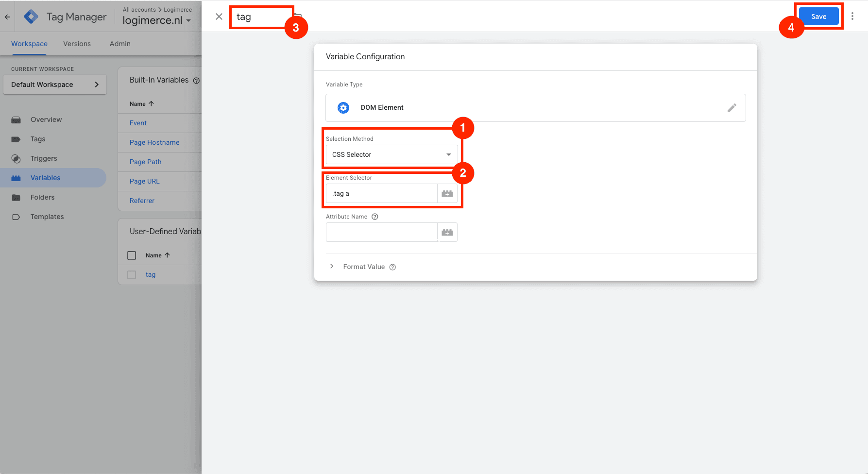
Task: Open the Attribute Name help tooltip
Action: (374, 216)
